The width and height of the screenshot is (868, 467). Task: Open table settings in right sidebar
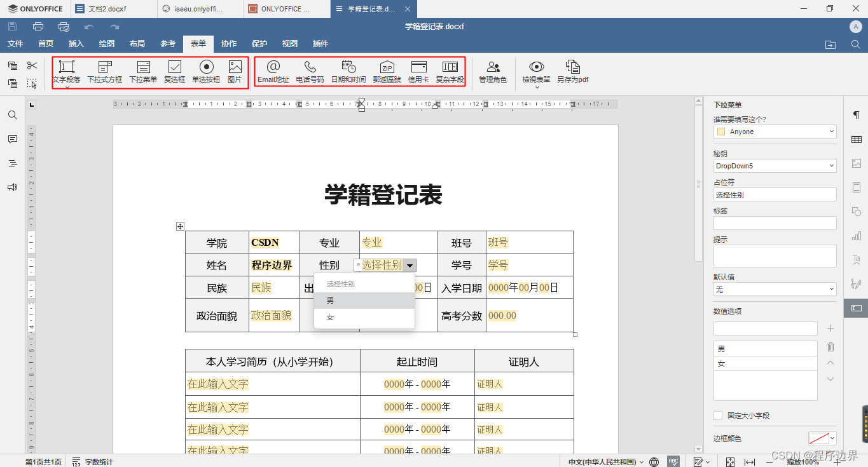point(856,139)
